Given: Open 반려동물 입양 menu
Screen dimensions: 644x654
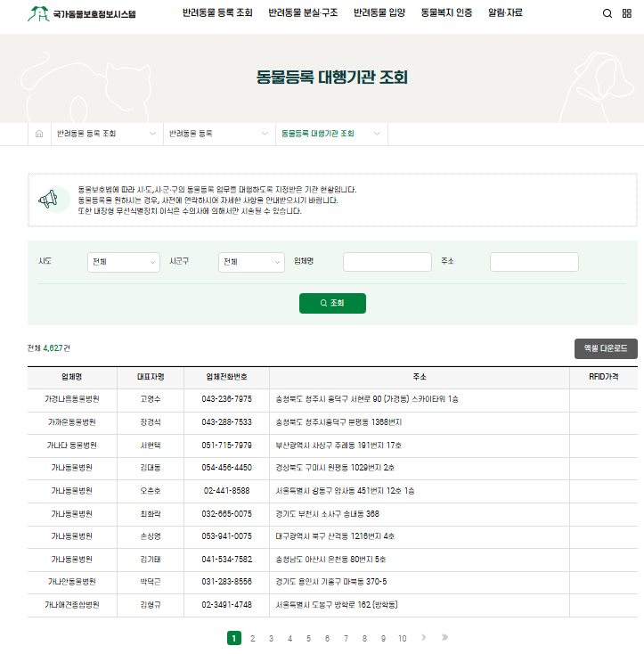Looking at the screenshot, I should (x=379, y=13).
